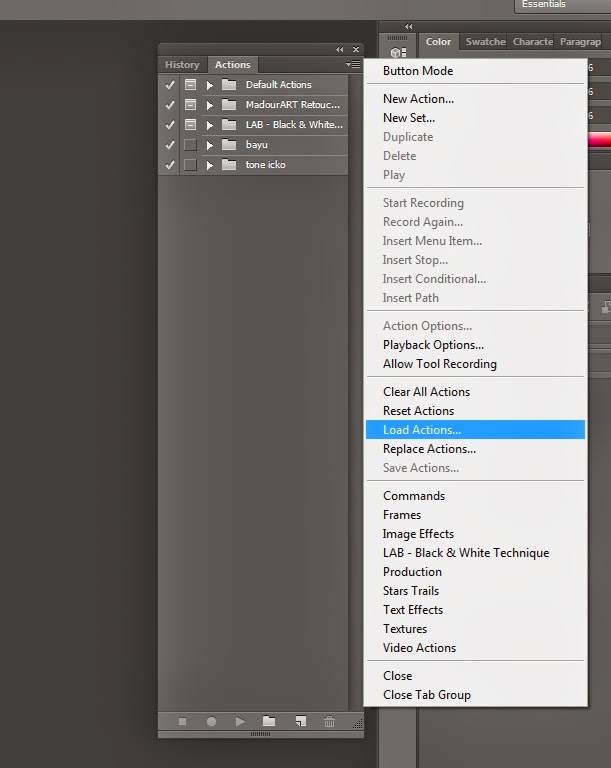
Task: Choose Allow Tool Recording menu item
Action: [x=475, y=364]
